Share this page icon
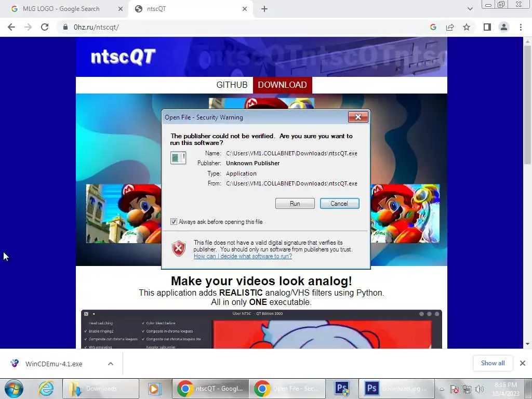The height and width of the screenshot is (399, 532). click(x=450, y=27)
